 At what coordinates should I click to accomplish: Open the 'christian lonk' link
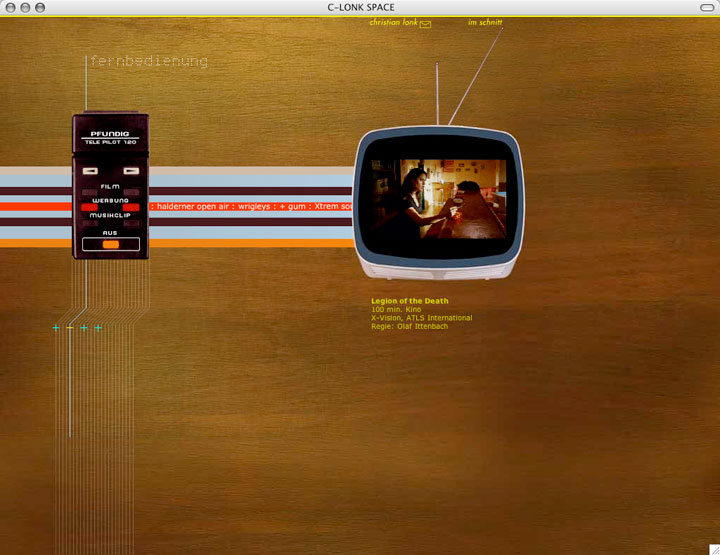(393, 22)
